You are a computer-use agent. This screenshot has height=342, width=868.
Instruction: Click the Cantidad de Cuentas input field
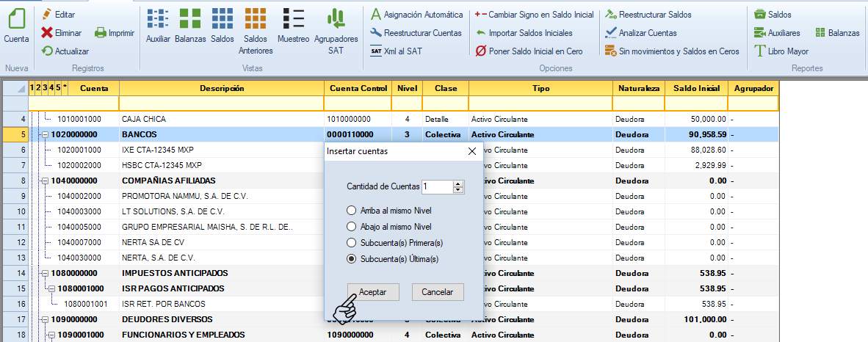click(x=438, y=187)
